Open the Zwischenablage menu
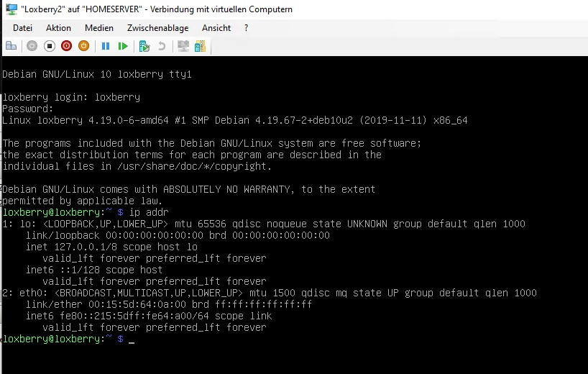The width and height of the screenshot is (588, 374). point(158,28)
